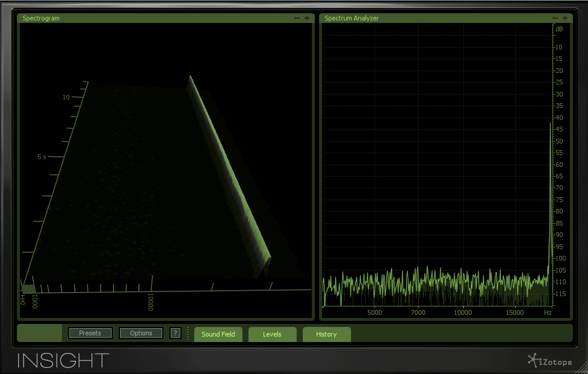Expand the Spectrogram panel with plus icon
Image resolution: width=588 pixels, height=374 pixels.
pos(307,18)
